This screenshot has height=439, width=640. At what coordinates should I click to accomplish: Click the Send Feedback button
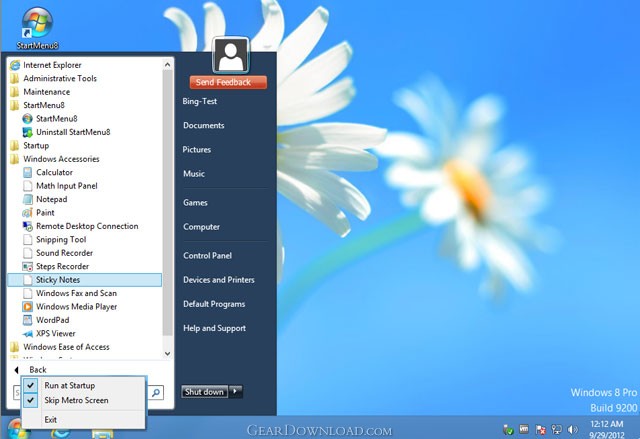point(228,82)
